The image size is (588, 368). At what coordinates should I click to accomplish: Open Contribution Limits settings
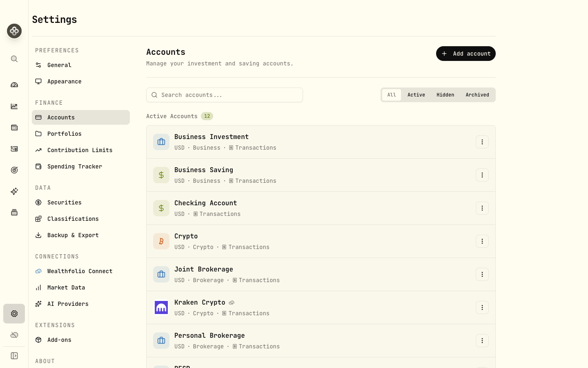pyautogui.click(x=81, y=150)
